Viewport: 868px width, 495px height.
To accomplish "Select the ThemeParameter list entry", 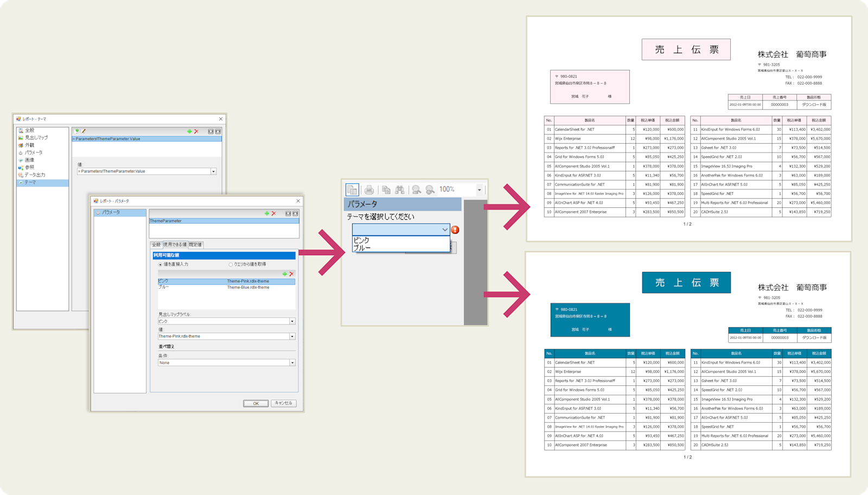I will [x=224, y=221].
